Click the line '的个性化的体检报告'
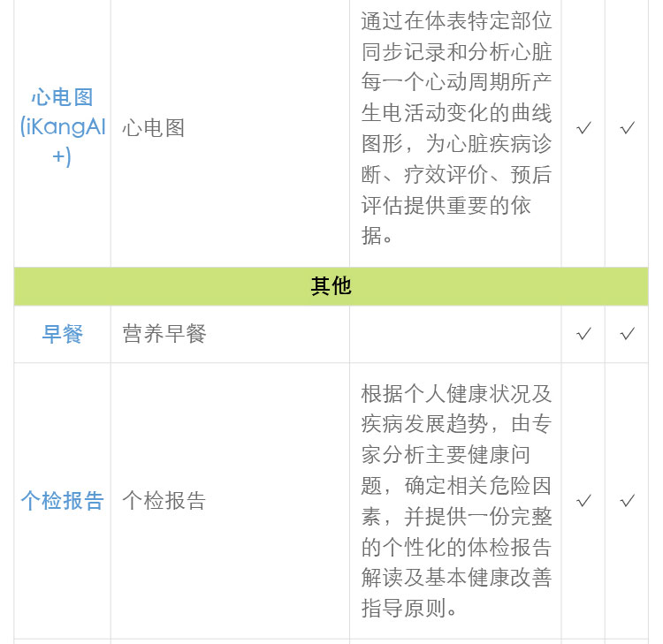This screenshot has height=644, width=663. (456, 547)
